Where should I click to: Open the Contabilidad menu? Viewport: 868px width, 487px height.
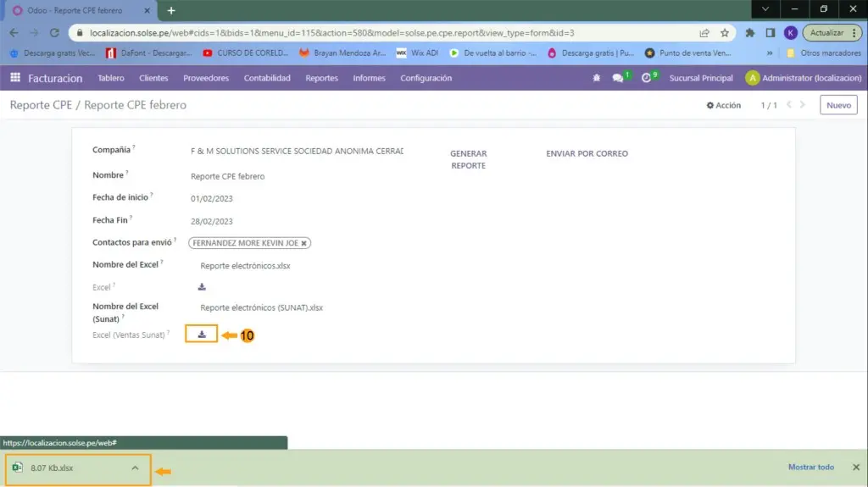coord(267,78)
